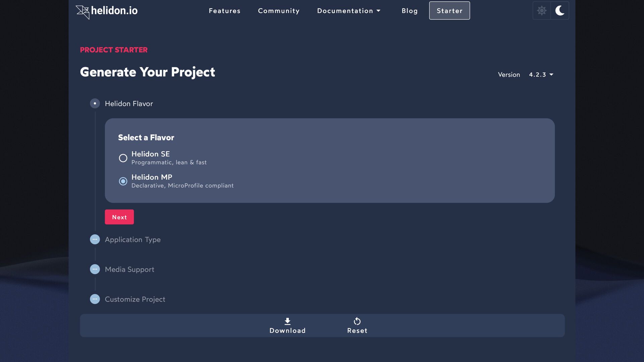Viewport: 644px width, 362px height.
Task: Click the Customize Project step label
Action: click(x=135, y=299)
